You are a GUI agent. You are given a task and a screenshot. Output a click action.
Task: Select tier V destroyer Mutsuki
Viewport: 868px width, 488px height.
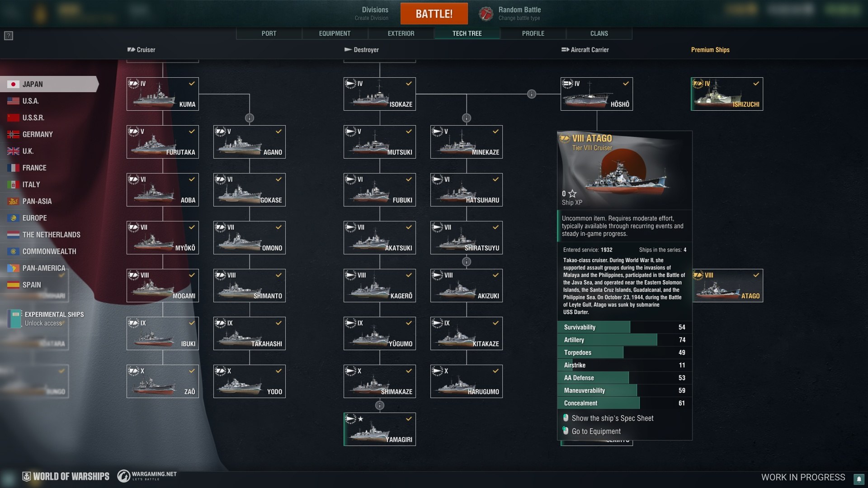click(380, 142)
